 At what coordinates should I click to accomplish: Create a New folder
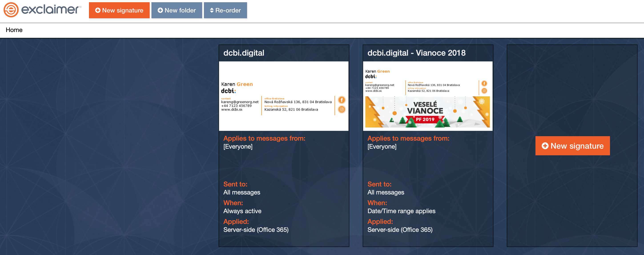(x=177, y=10)
